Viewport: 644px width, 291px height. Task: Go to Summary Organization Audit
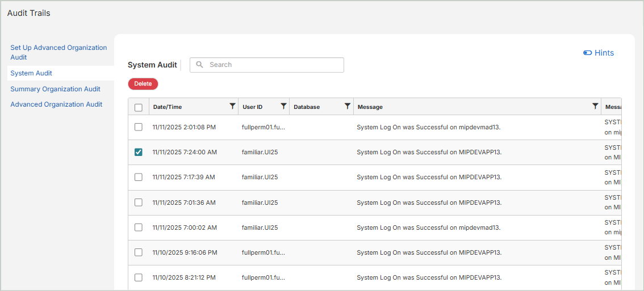coord(55,89)
